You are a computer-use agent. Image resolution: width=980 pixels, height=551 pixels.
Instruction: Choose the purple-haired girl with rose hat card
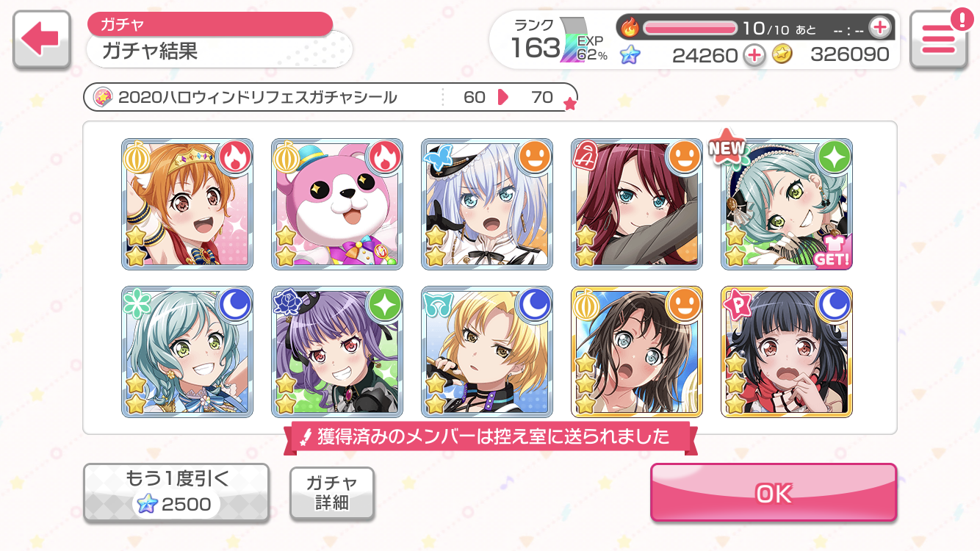pos(337,352)
